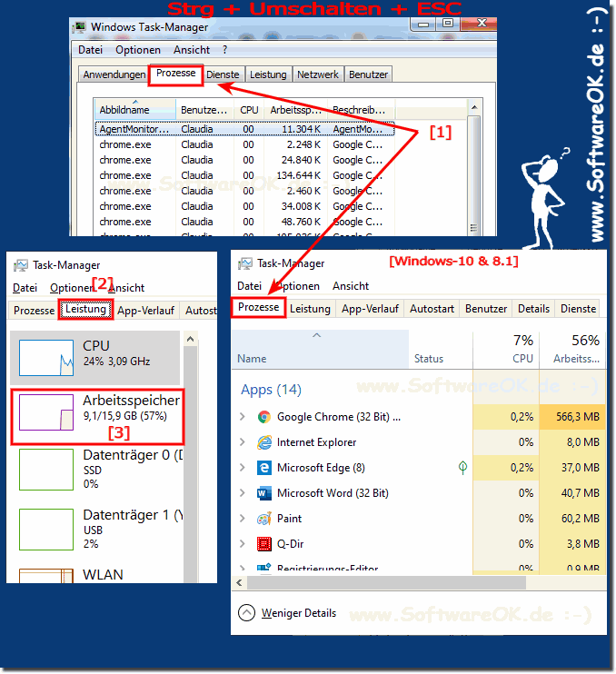The image size is (616, 674).
Task: Expand the Google Chrome (32 Bit) process group
Action: click(243, 417)
